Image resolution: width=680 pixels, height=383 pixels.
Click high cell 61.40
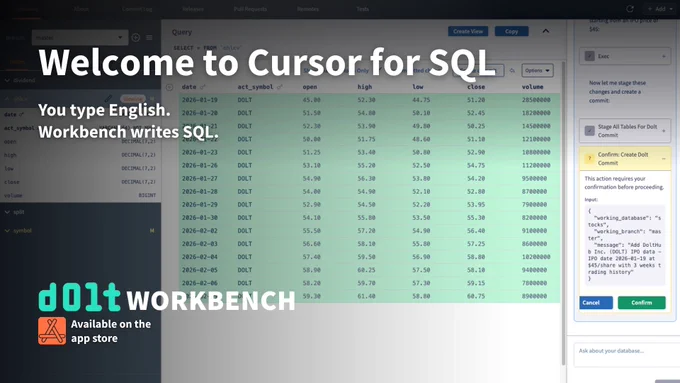click(366, 296)
